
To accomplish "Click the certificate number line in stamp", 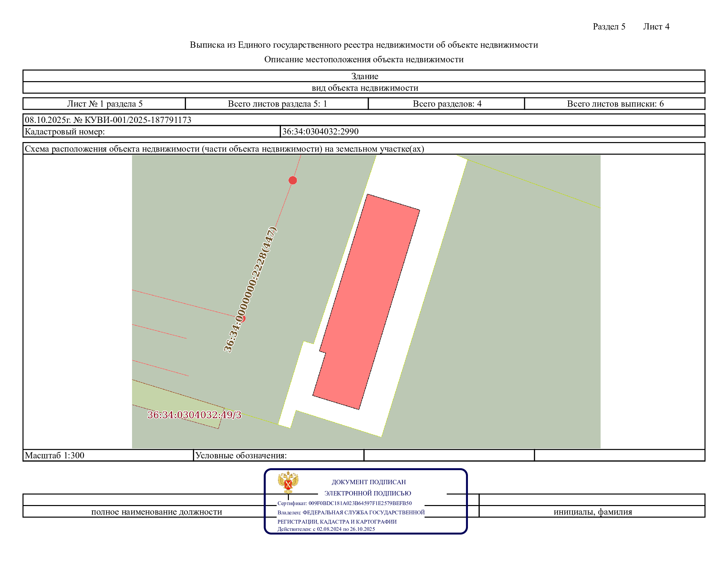I will click(344, 503).
